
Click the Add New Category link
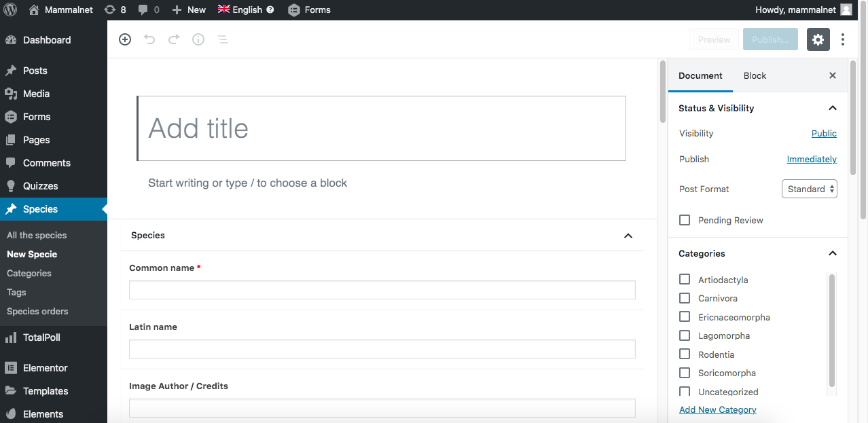[717, 409]
